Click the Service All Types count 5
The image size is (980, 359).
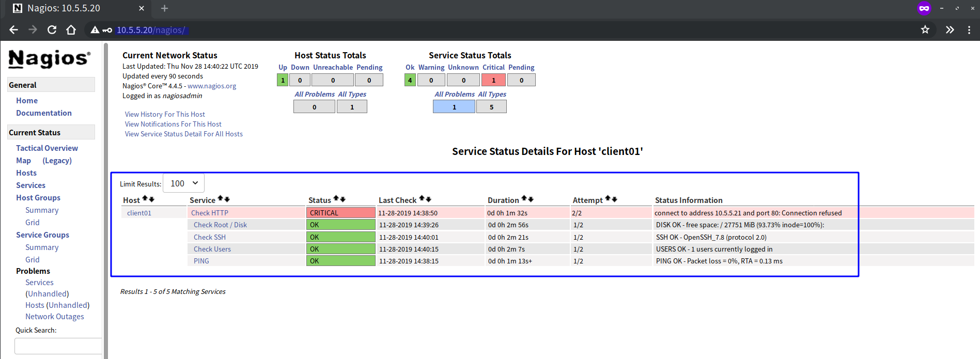[491, 107]
